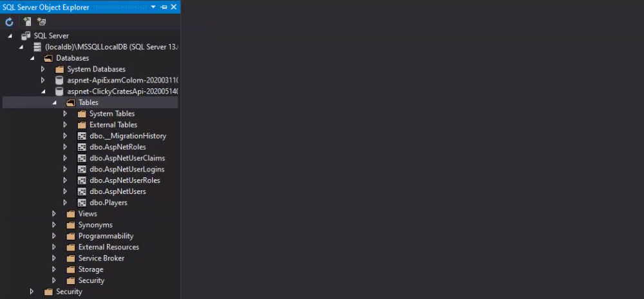Toggle the auto-hide pin icon

click(x=164, y=7)
